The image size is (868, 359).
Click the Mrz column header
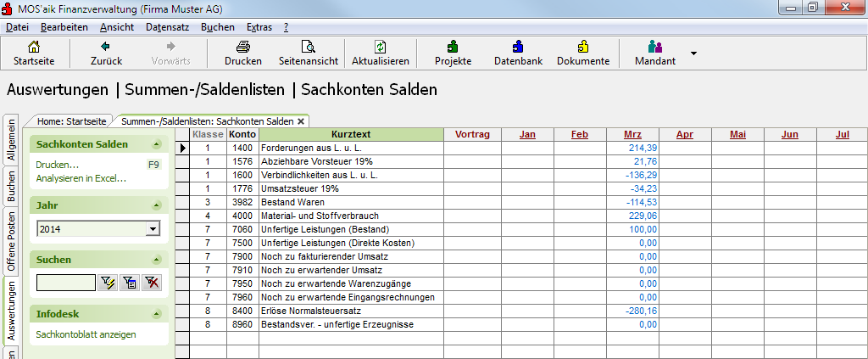[632, 135]
